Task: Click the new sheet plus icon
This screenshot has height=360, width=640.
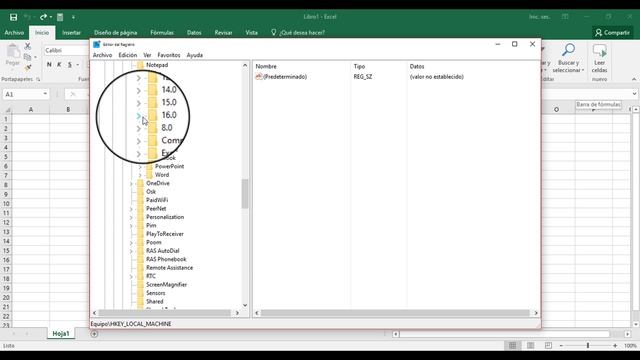Action: (94, 334)
